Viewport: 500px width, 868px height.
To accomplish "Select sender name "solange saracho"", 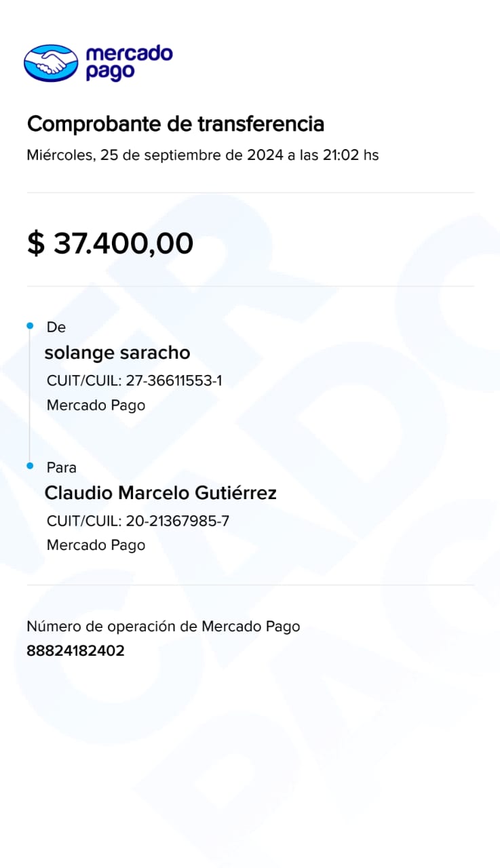I will tap(117, 353).
